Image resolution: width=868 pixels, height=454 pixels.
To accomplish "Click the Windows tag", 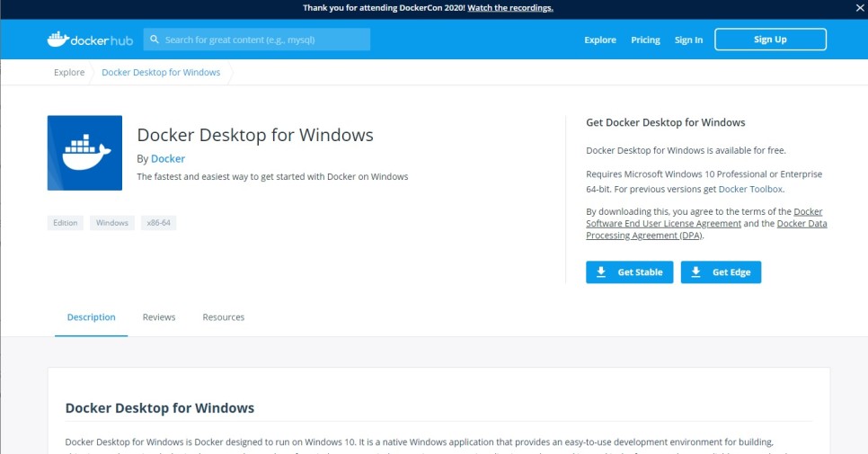I will [x=111, y=223].
